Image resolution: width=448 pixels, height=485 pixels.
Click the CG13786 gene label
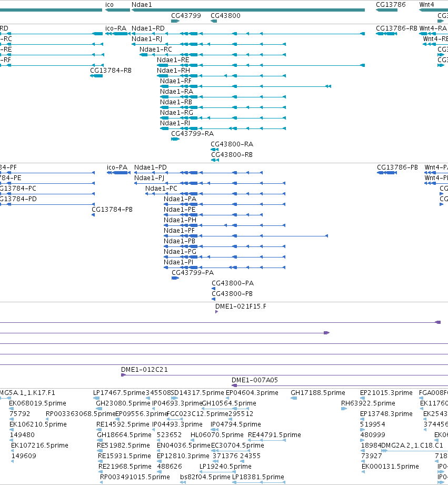click(391, 5)
